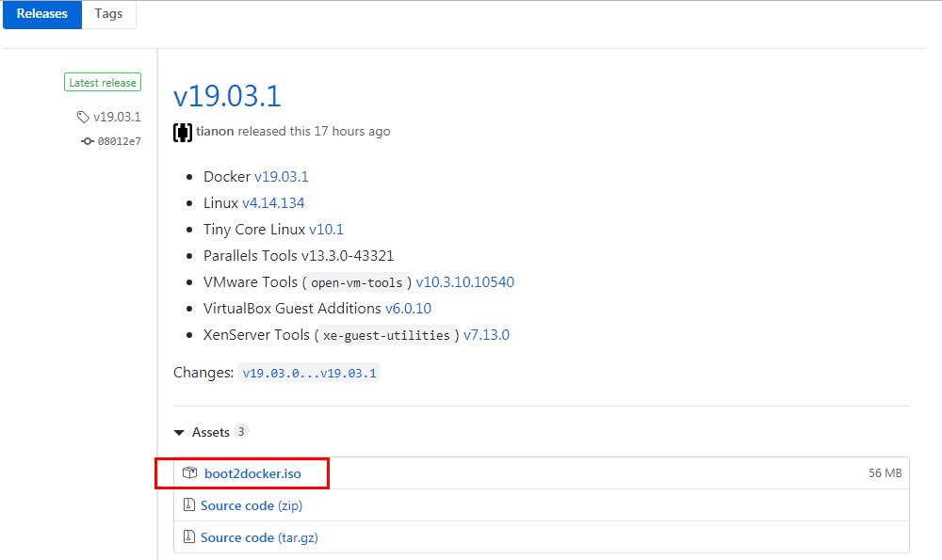942x560 pixels.
Task: Collapse the Assets section
Action: pos(179,431)
